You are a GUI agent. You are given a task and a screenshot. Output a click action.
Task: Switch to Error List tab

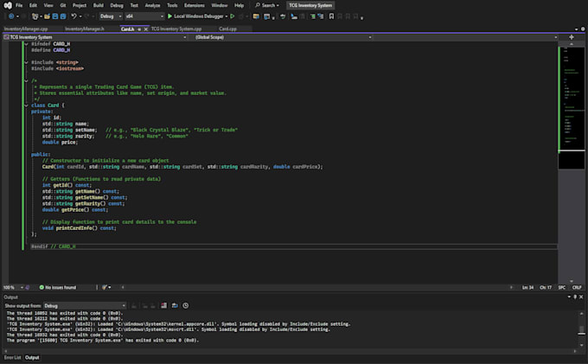pyautogui.click(x=12, y=357)
